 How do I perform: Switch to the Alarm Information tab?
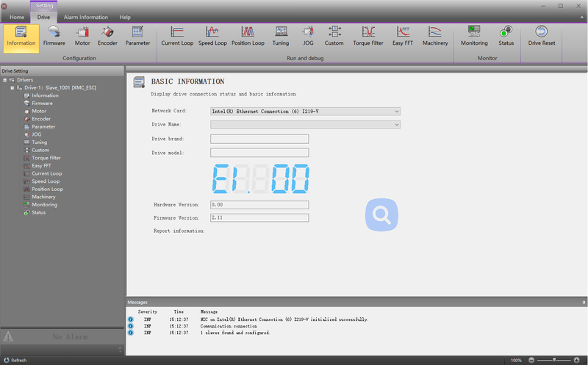point(85,17)
